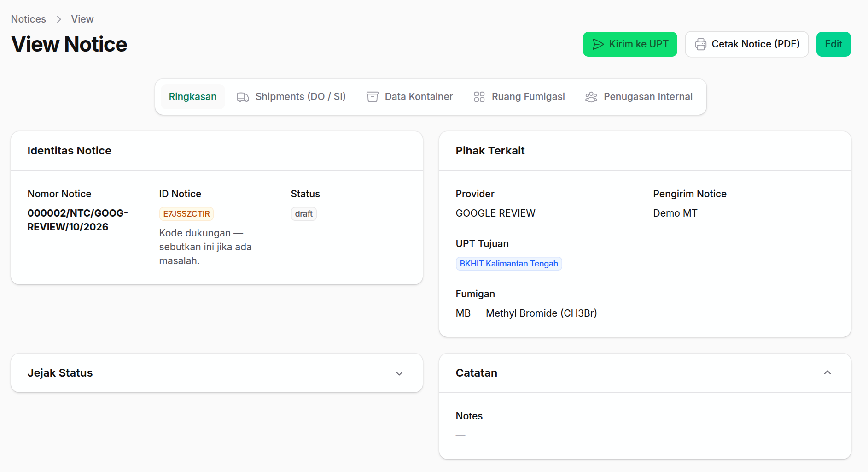Open the Ruang Fumigasi tab
This screenshot has width=868, height=472.
click(519, 97)
